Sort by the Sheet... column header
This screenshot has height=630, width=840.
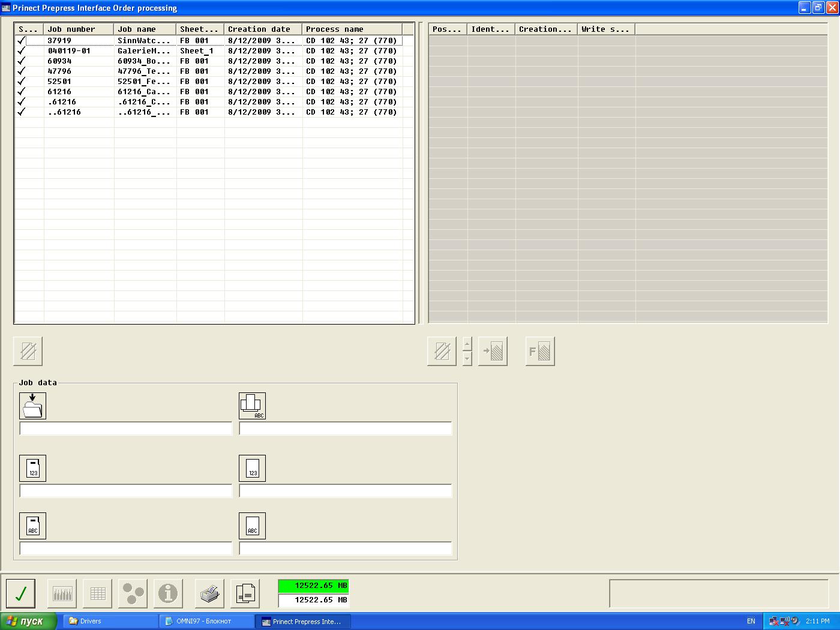(200, 29)
